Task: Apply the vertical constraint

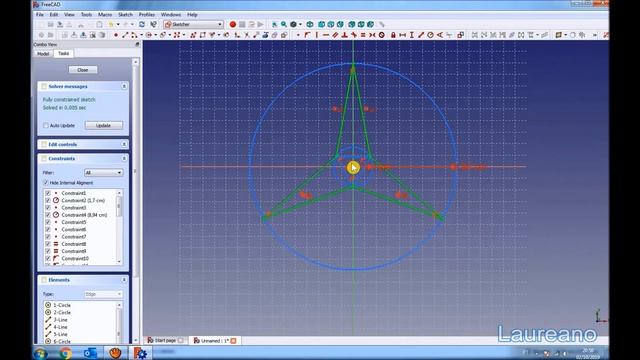Action: 317,35
